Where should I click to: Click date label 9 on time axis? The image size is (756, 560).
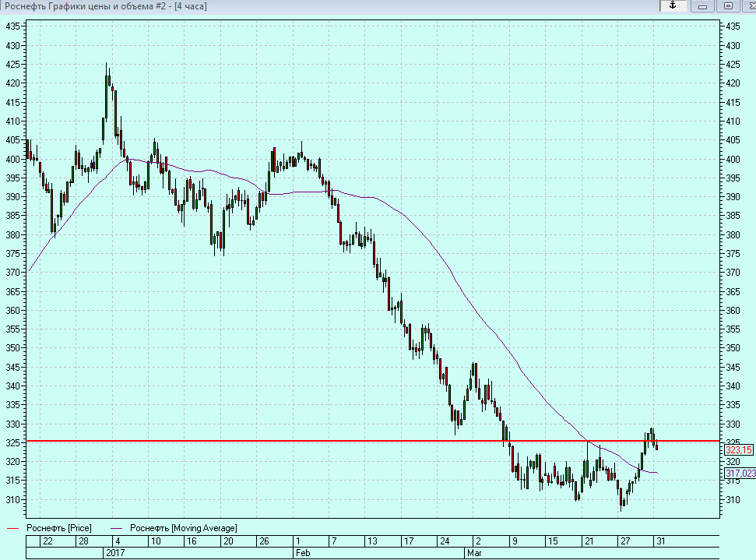pyautogui.click(x=515, y=541)
